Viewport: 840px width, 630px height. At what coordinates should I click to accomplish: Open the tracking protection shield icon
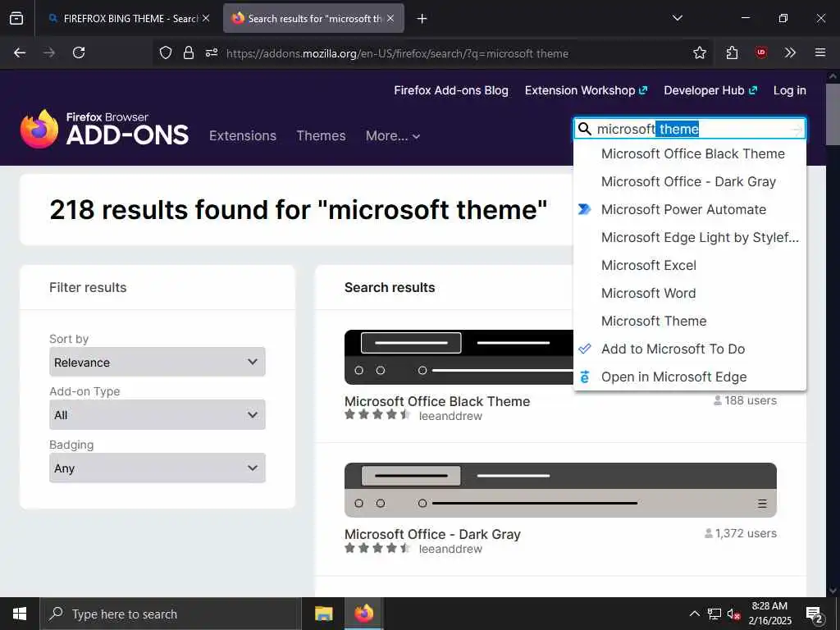pyautogui.click(x=166, y=52)
